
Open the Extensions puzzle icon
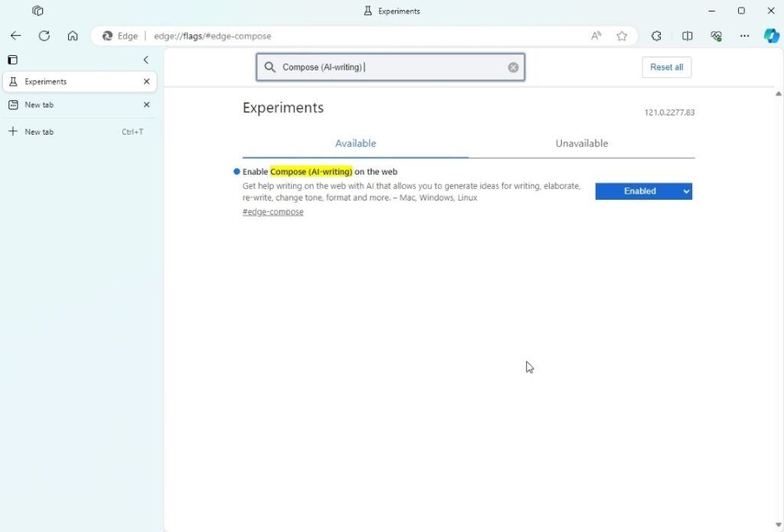coord(656,36)
